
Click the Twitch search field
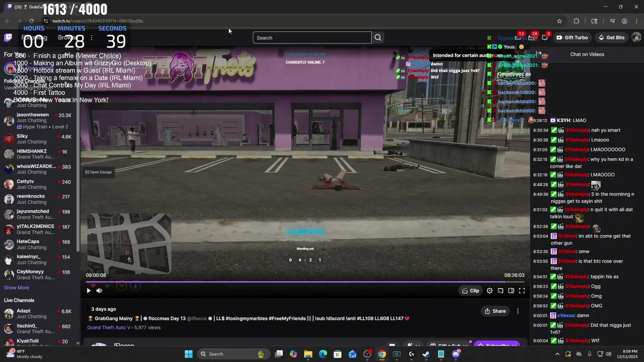[312, 38]
